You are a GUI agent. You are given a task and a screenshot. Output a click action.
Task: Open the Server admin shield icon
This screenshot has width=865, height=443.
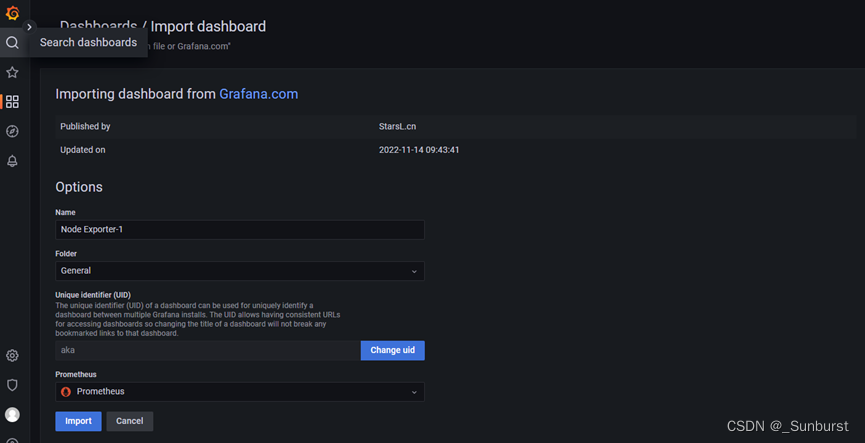tap(12, 385)
